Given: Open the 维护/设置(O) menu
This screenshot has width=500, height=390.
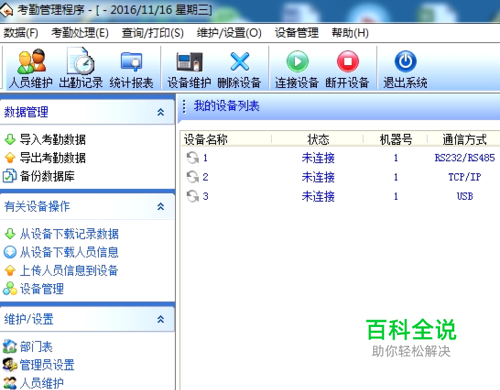Looking at the screenshot, I should click(x=229, y=33).
